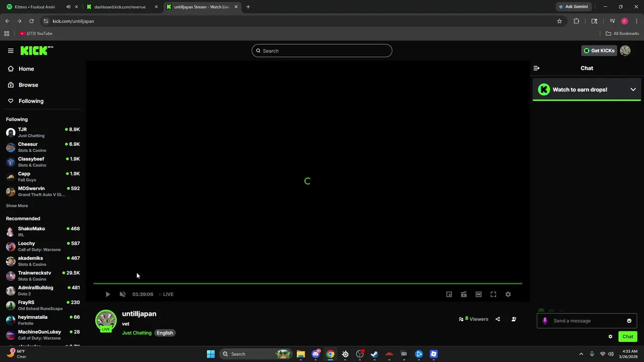Bookmark this page with star
Viewport: 644px width, 362px height.
[559, 21]
